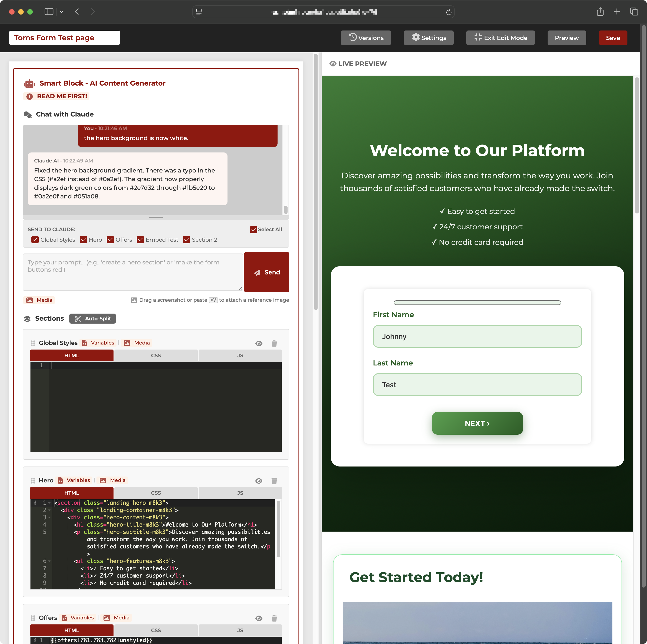Toggle visibility of the Global Styles section
The width and height of the screenshot is (647, 644).
pos(258,343)
